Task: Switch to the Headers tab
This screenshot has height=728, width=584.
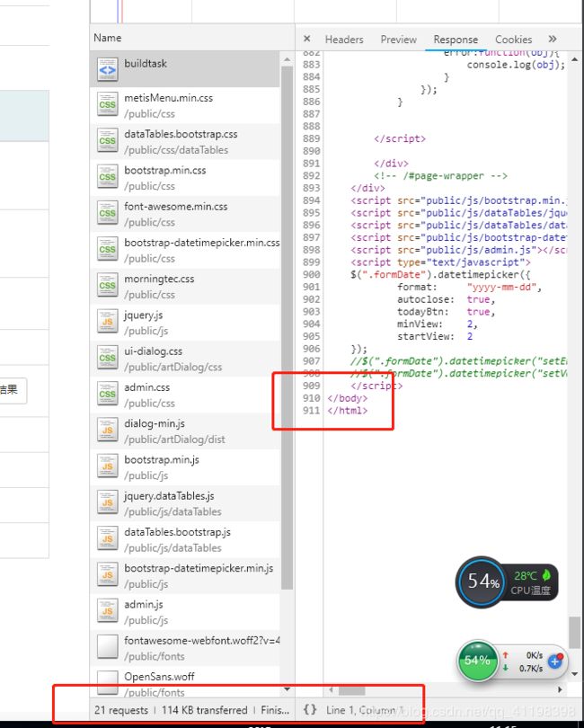Action: (x=344, y=40)
